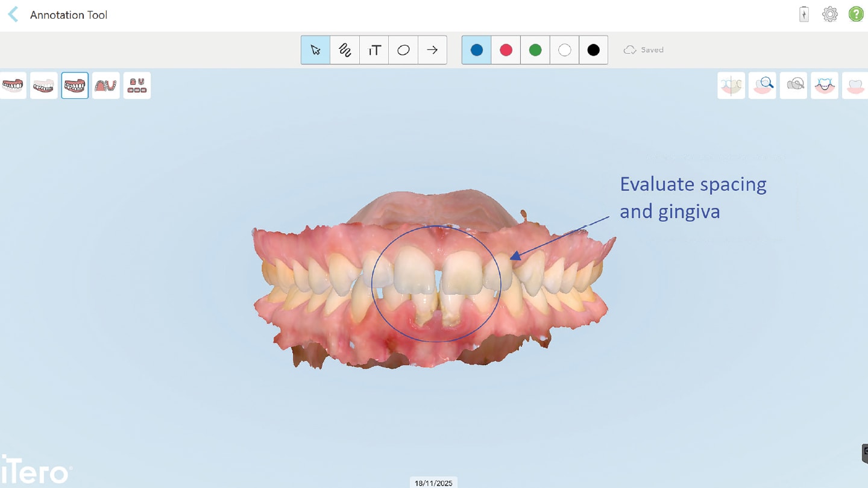Click the 3D teeth scan model

pyautogui.click(x=434, y=280)
